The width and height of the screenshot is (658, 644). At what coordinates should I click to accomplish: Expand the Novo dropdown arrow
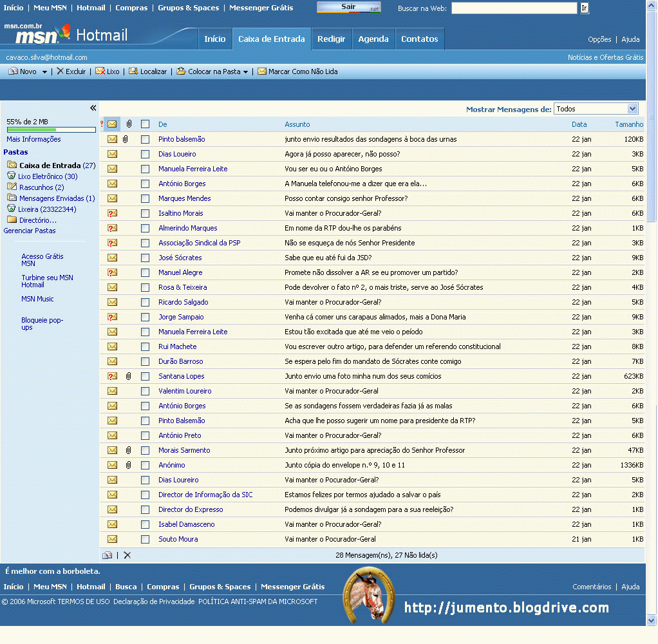point(44,71)
